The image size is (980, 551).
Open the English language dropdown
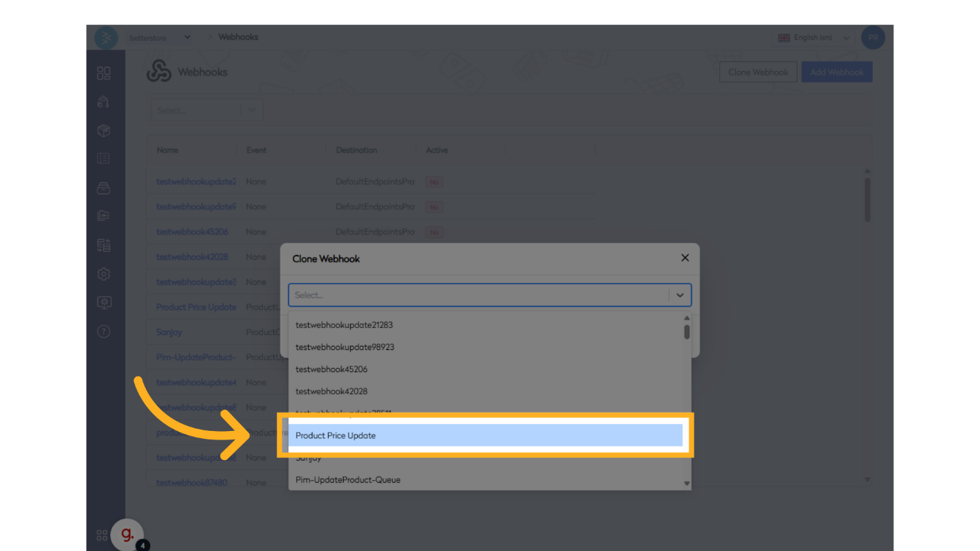(814, 38)
